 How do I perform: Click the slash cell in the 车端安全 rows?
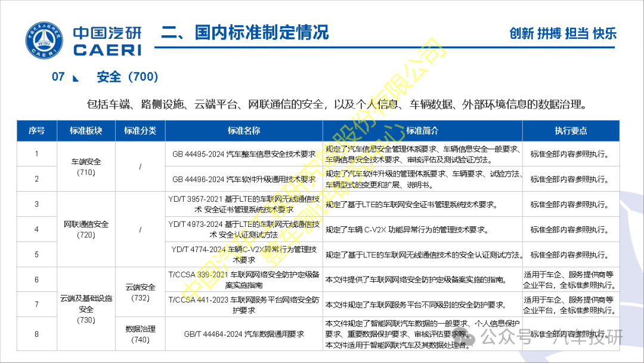click(140, 167)
